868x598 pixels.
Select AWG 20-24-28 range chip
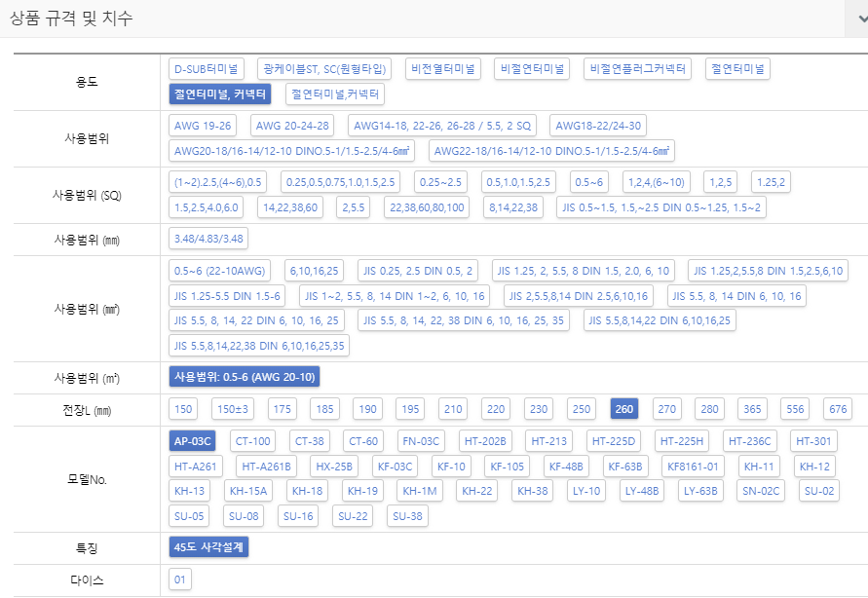[292, 126]
